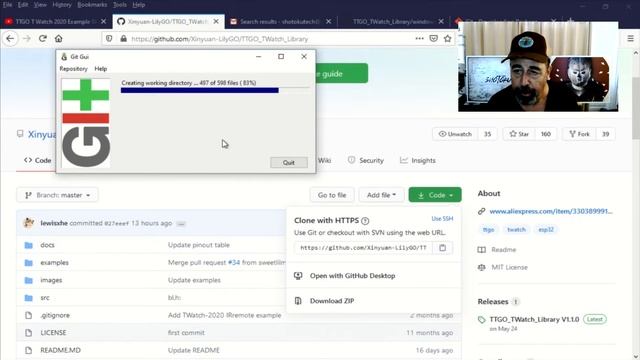This screenshot has width=640, height=360.
Task: Open the Add file dropdown
Action: tap(381, 195)
